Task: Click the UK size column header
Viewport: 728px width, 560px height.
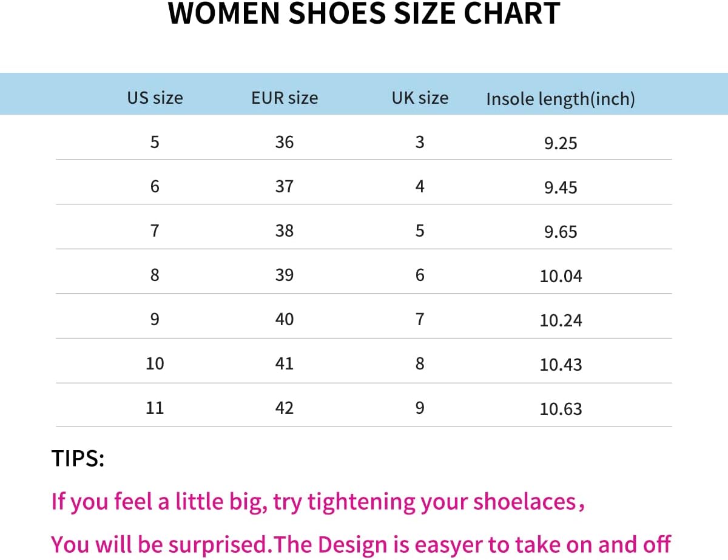Action: [420, 98]
